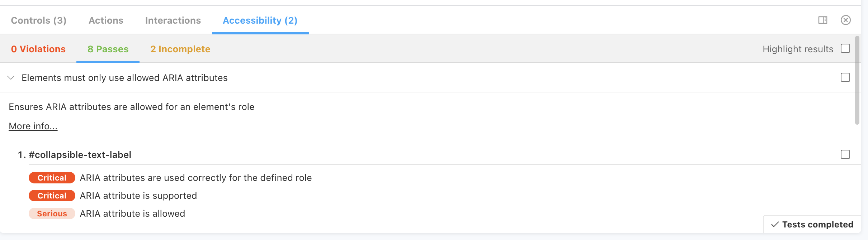Select the Accessibility (2) tab
The width and height of the screenshot is (868, 240).
click(x=260, y=20)
